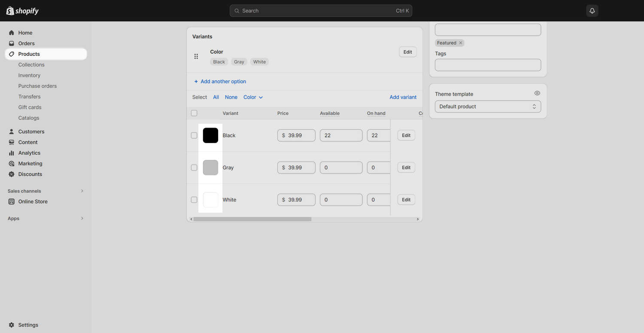Open Inventory in sidebar
This screenshot has height=333, width=644.
[x=29, y=76]
